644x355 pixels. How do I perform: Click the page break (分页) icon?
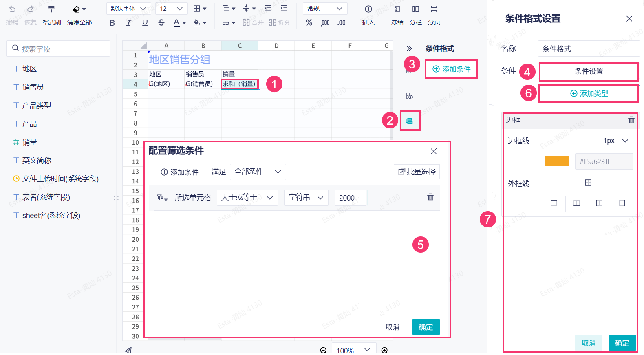[x=434, y=9]
